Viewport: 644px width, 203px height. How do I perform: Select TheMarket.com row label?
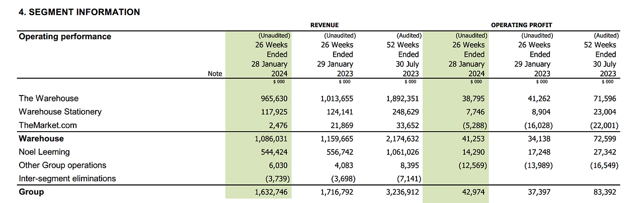point(48,125)
